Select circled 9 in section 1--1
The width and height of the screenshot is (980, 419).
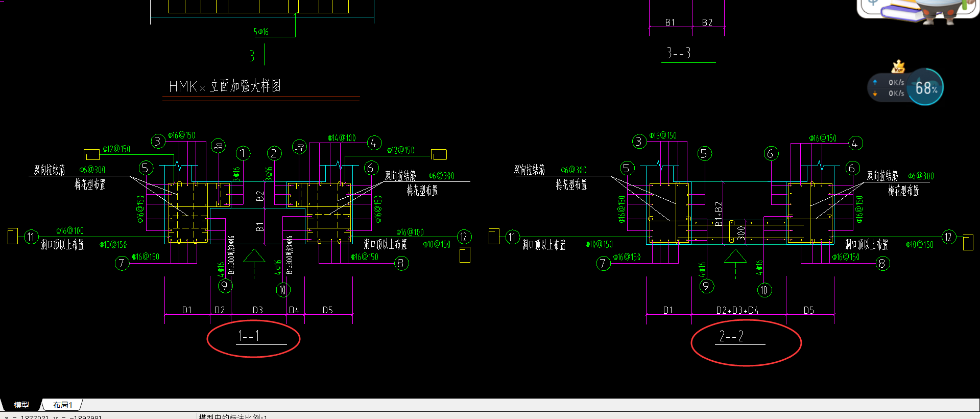[x=225, y=286]
